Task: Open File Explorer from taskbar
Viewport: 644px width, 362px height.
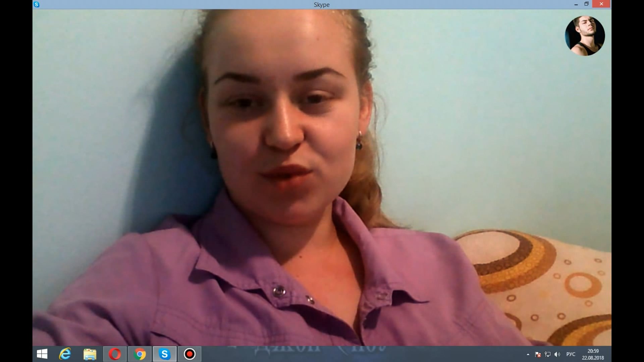Action: pos(90,354)
